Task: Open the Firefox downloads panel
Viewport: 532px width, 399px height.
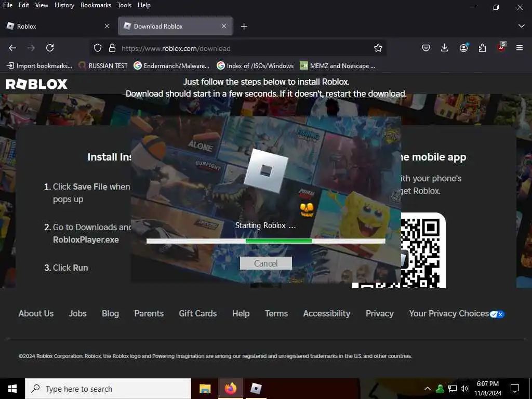Action: pyautogui.click(x=445, y=48)
